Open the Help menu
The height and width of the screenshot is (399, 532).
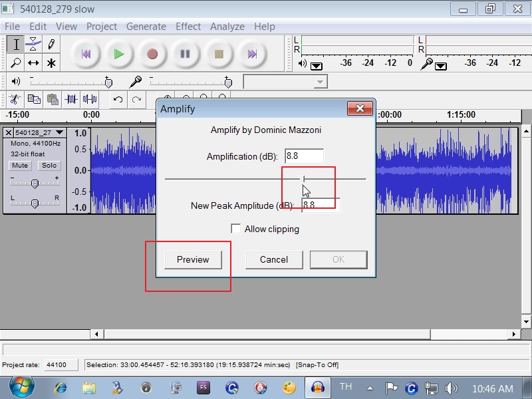[265, 27]
